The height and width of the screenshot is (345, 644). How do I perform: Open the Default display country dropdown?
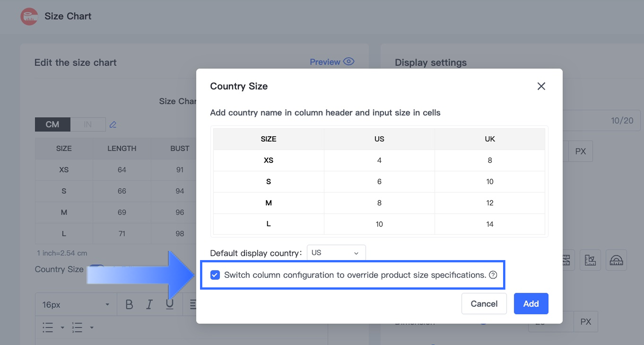click(x=336, y=253)
